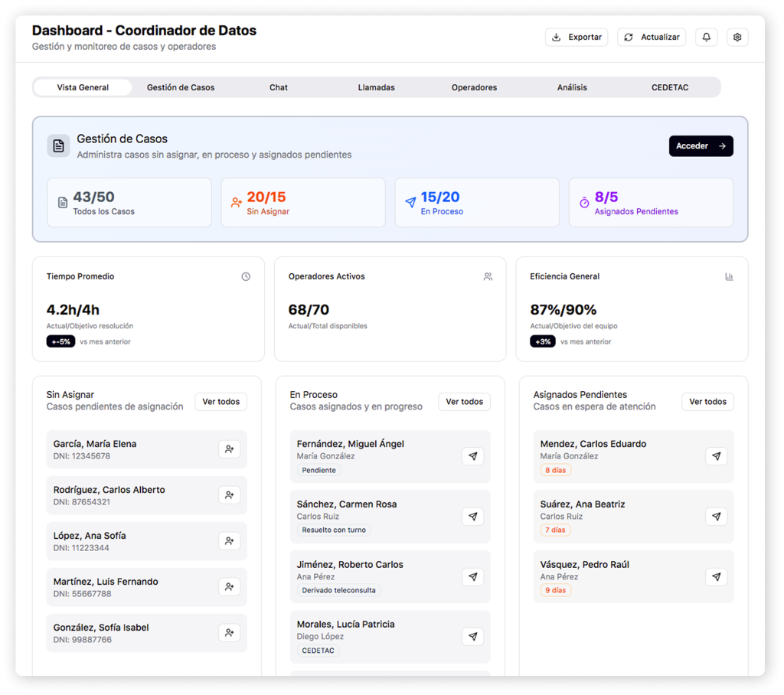Assign López, Ana Sofía with the user-plus icon
This screenshot has width=784, height=695.
point(230,541)
